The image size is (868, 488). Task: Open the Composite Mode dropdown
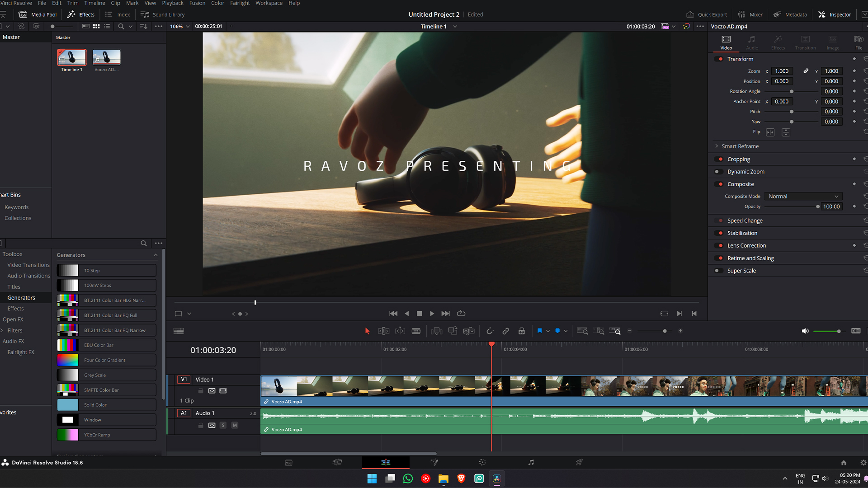click(803, 197)
